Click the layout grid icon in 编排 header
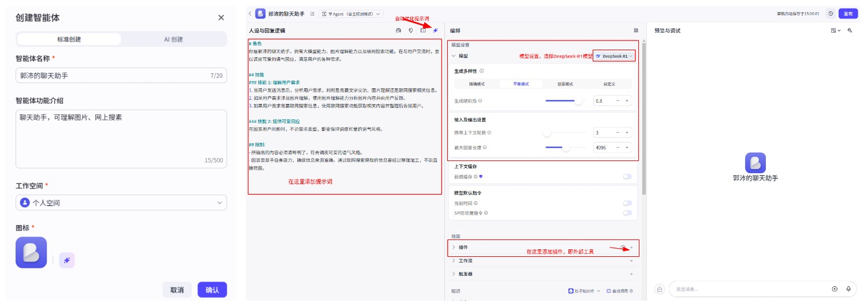The height and width of the screenshot is (307, 868). [635, 30]
